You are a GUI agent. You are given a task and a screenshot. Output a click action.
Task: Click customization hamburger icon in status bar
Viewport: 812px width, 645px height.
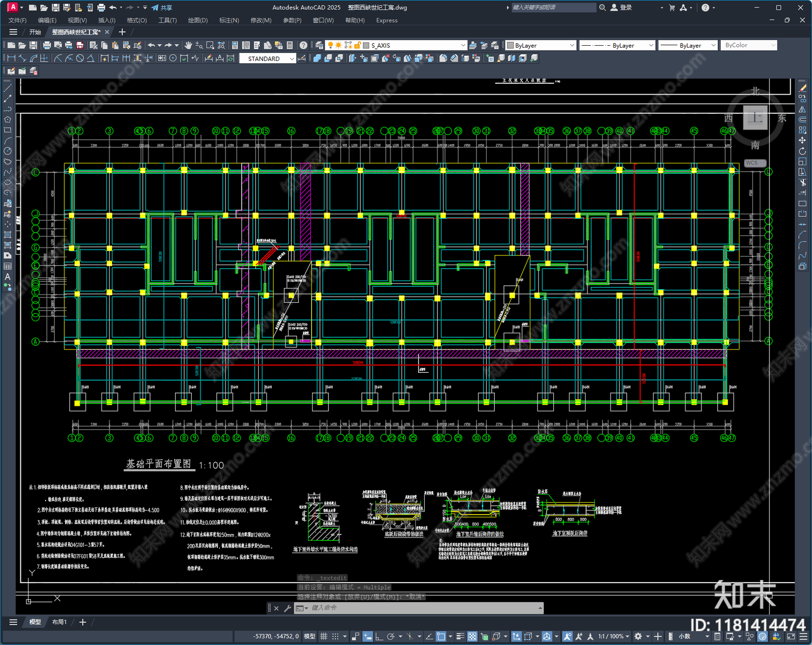[803, 636]
